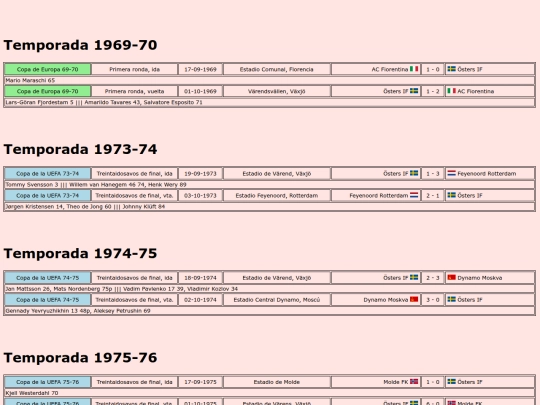Select the green Copa de Europa 69-70 cell, vuelta row
Viewport: 540px width, 405px height.
48,91
